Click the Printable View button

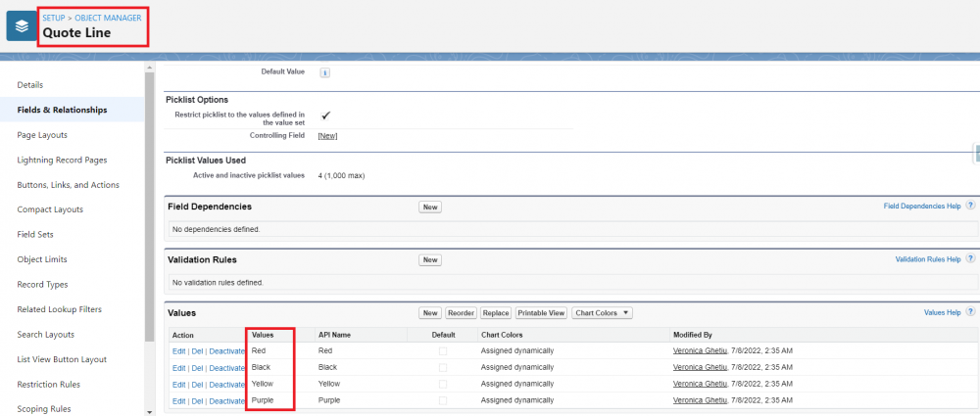(541, 313)
